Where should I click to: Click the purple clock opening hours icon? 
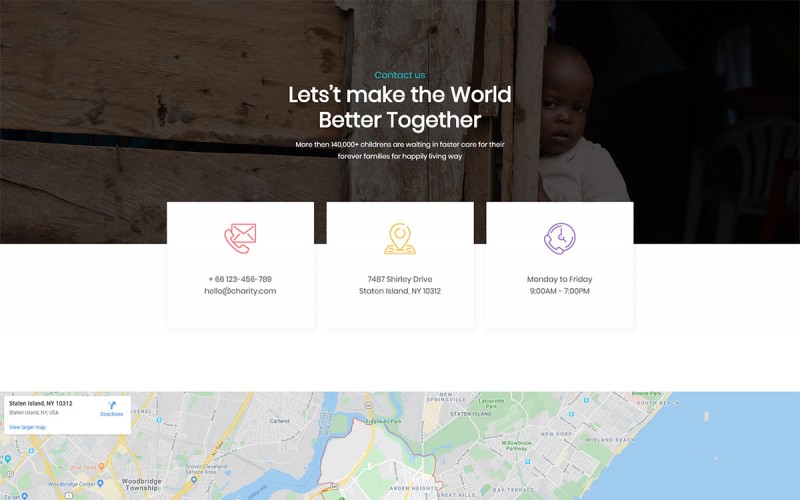(x=560, y=238)
